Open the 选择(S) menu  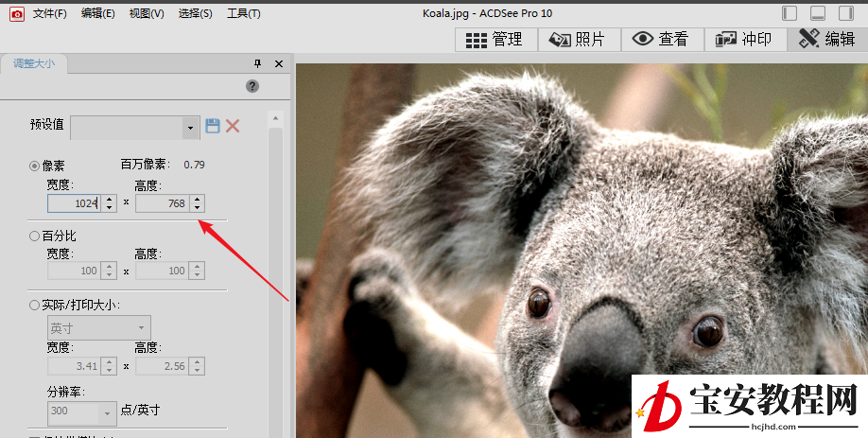point(196,14)
